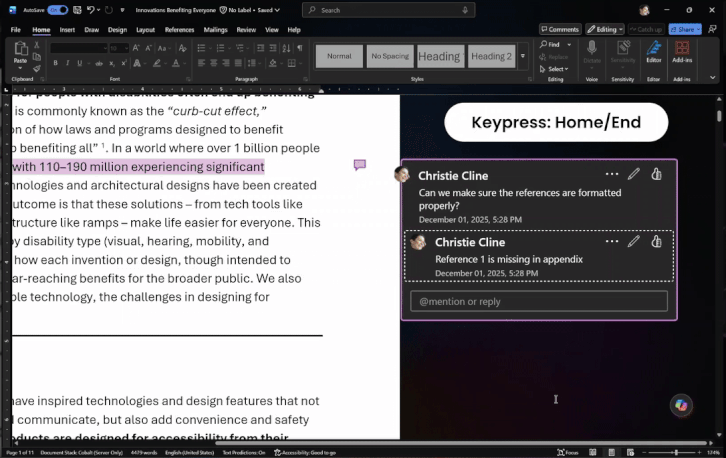This screenshot has width=726, height=458.
Task: Click the @mention or reply field
Action: click(539, 301)
